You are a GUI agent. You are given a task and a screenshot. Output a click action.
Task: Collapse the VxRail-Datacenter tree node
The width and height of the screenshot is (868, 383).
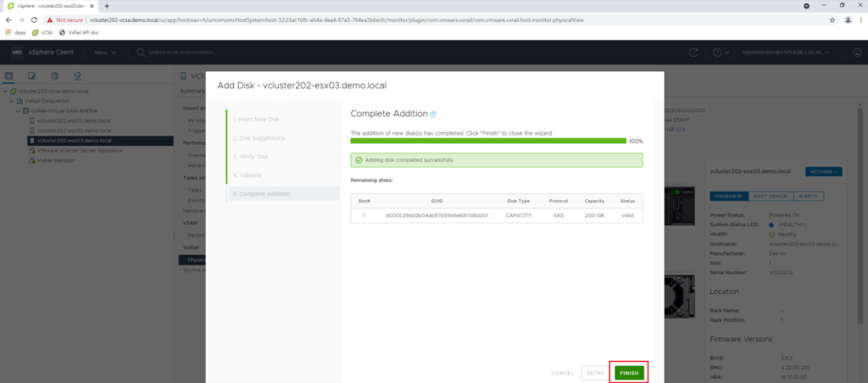11,102
